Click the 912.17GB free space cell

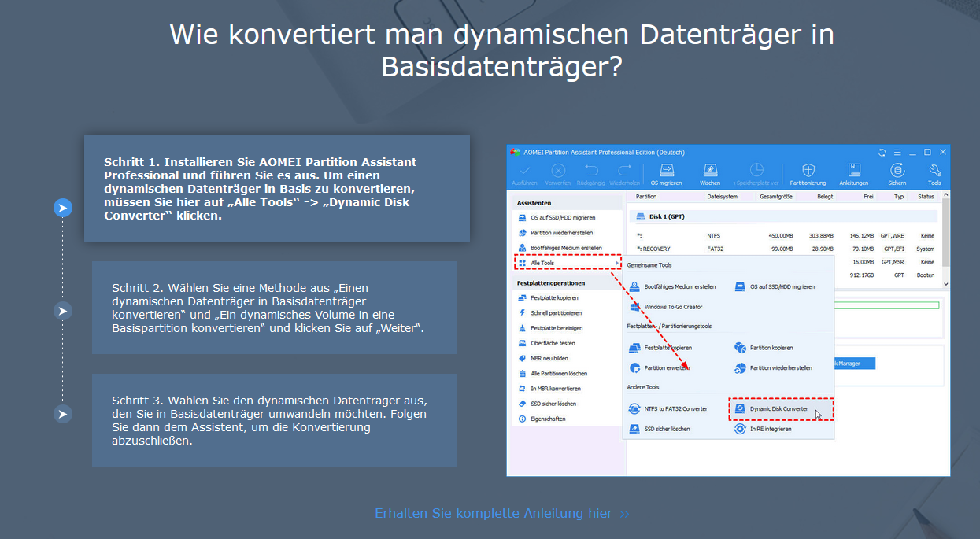(863, 275)
